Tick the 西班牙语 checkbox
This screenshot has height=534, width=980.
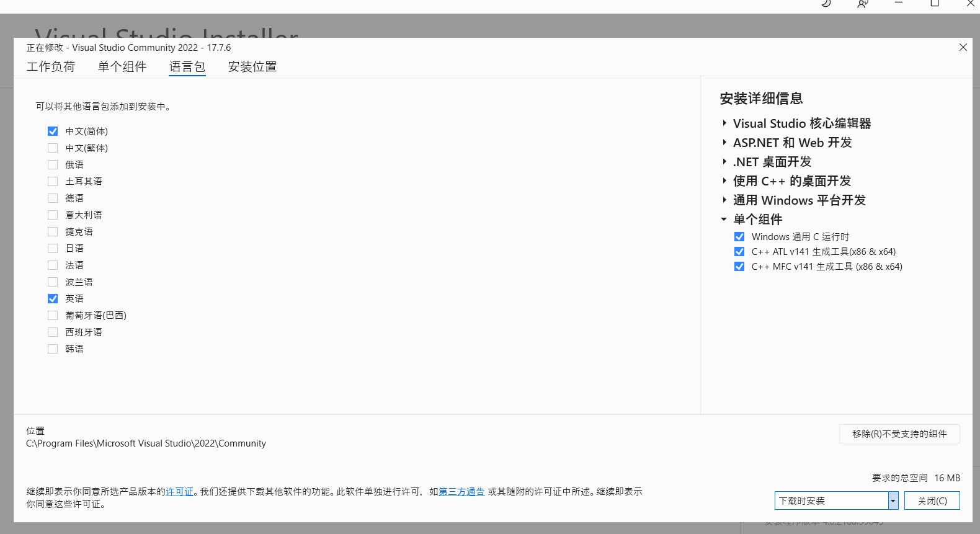pyautogui.click(x=53, y=332)
